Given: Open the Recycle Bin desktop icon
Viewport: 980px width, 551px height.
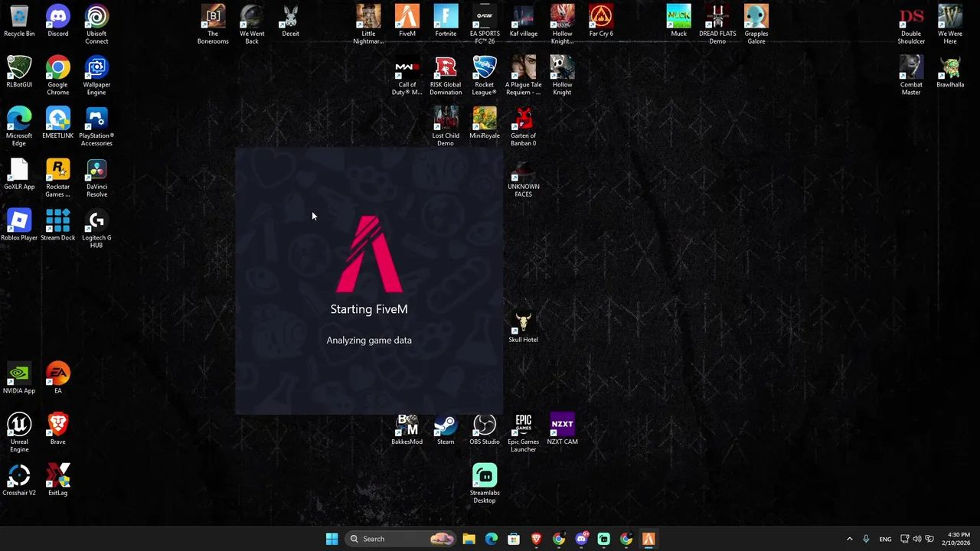Looking at the screenshot, I should [19, 21].
